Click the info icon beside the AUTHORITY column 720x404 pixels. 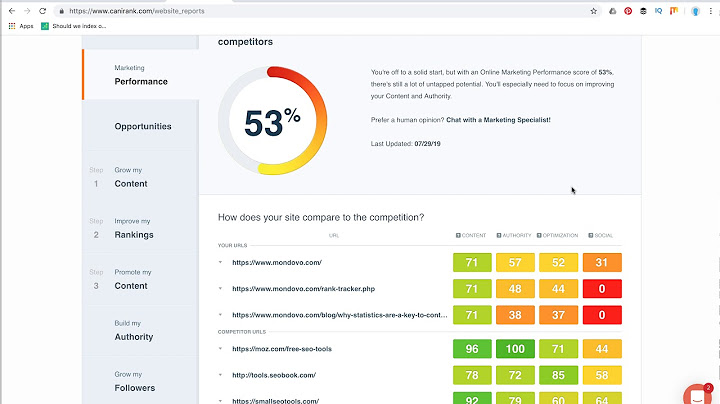tap(497, 235)
